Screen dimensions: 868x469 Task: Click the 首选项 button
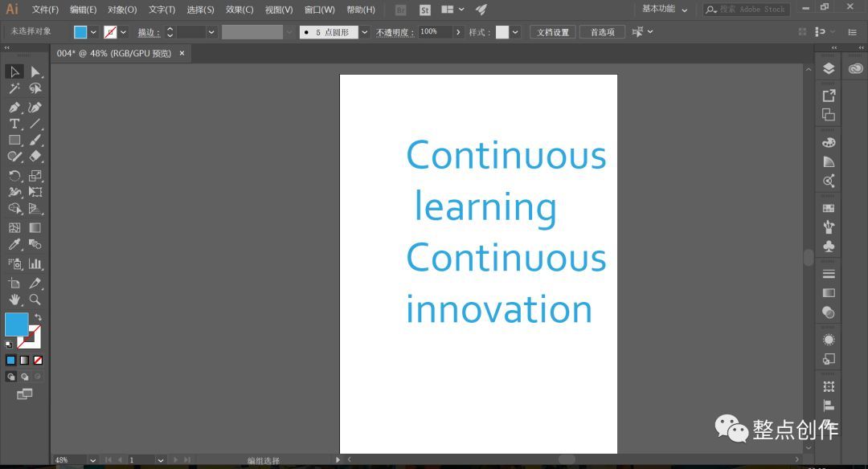[602, 32]
